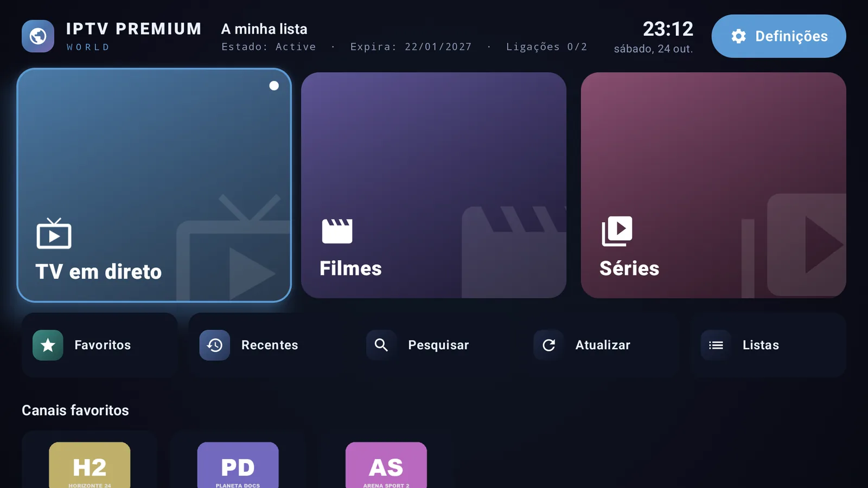Open the Séries card

click(713, 185)
